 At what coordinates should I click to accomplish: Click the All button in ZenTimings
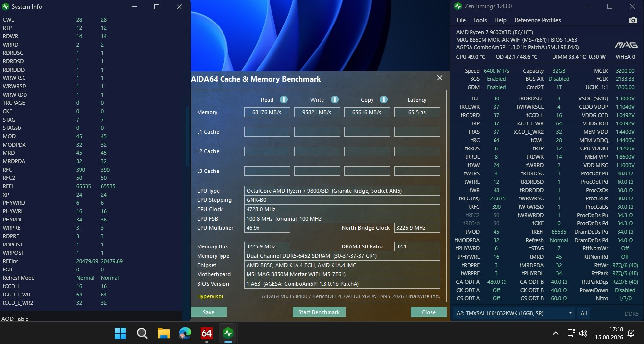pos(584,313)
